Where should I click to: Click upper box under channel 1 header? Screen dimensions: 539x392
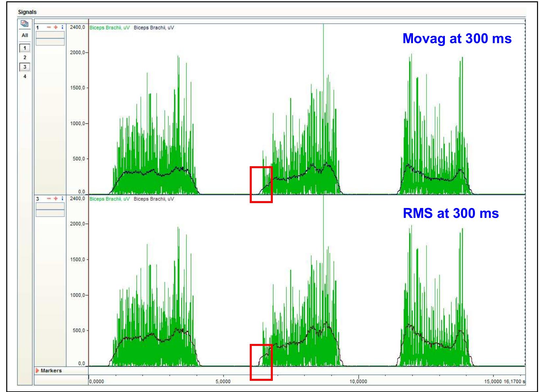click(50, 35)
